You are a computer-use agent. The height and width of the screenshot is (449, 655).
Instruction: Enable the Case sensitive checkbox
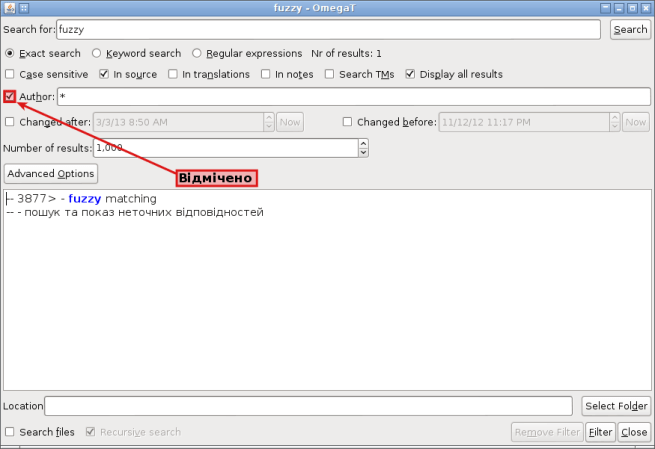click(10, 74)
